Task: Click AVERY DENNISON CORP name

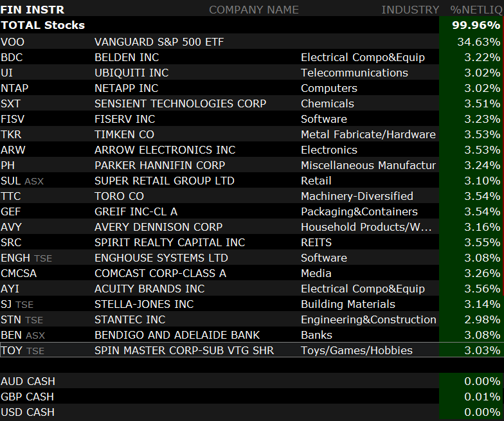Action: tap(158, 227)
